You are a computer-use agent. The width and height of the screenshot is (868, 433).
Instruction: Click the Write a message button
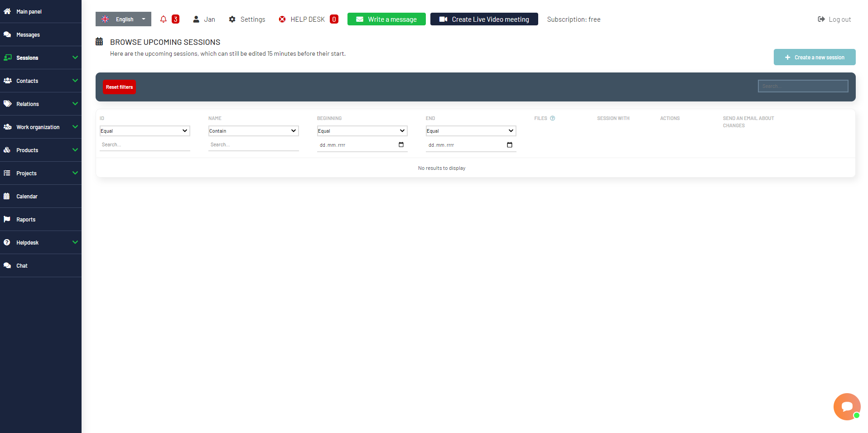pyautogui.click(x=386, y=19)
